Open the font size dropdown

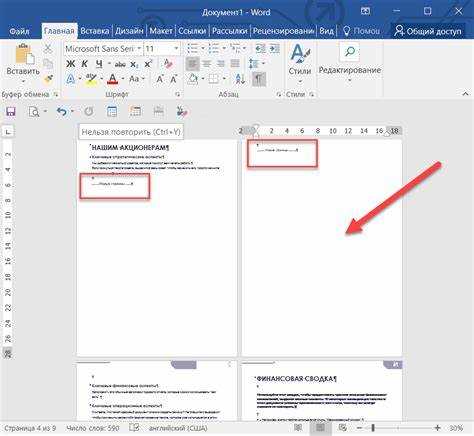click(x=176, y=49)
